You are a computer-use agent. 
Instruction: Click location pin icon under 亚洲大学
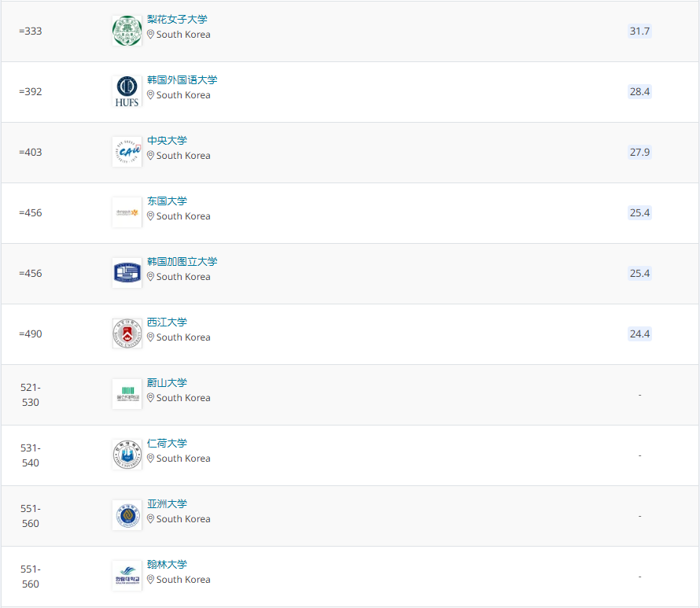(x=150, y=518)
